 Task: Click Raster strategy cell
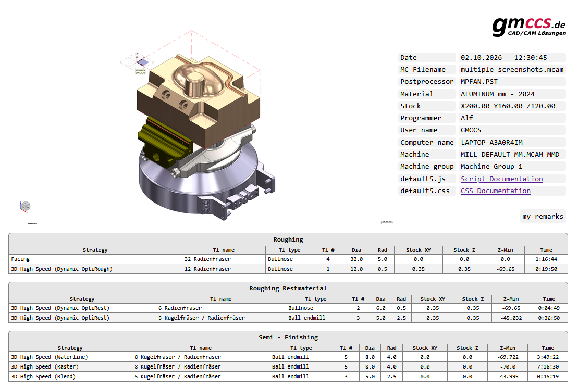point(70,367)
